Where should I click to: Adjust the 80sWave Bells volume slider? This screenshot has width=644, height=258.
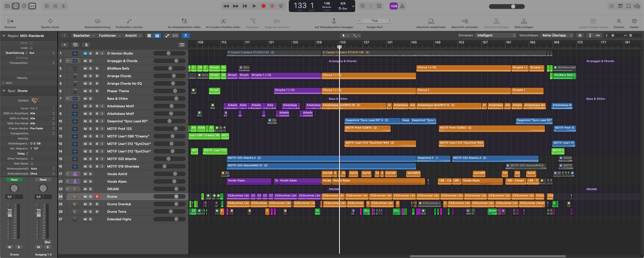170,68
